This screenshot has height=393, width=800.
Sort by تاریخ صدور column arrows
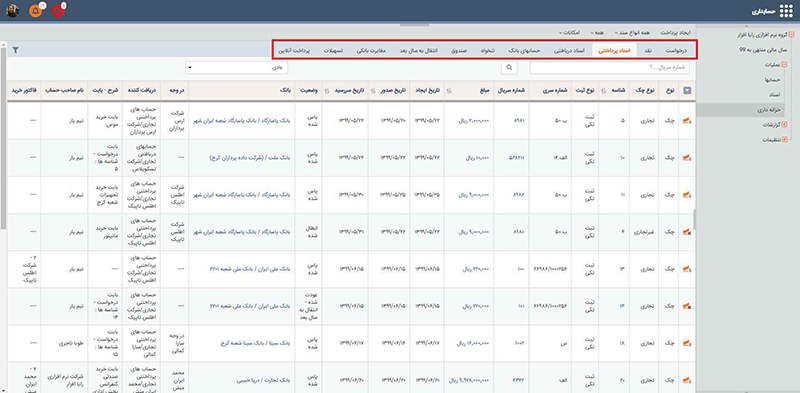(x=372, y=90)
